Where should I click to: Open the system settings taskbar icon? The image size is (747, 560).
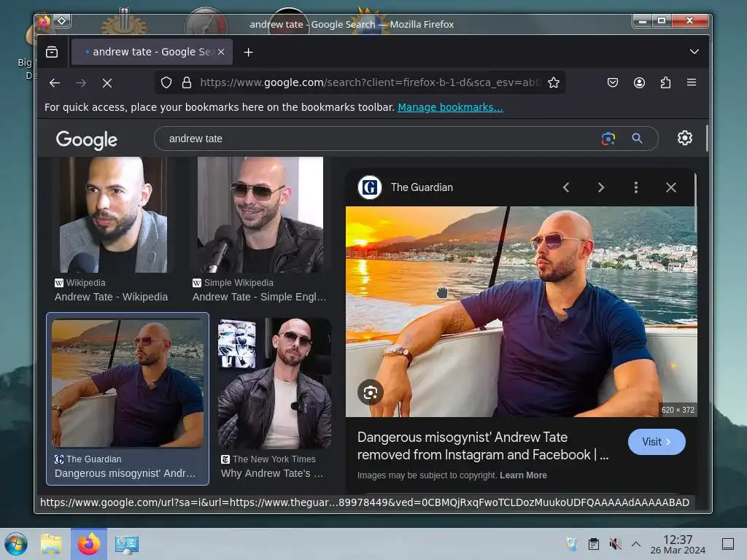(x=127, y=544)
